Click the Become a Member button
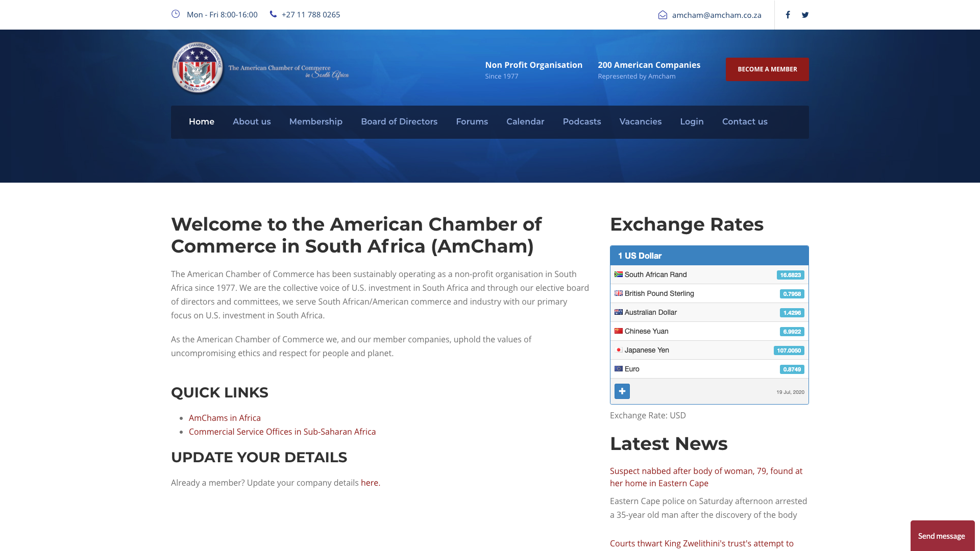This screenshot has width=980, height=551. 767,69
